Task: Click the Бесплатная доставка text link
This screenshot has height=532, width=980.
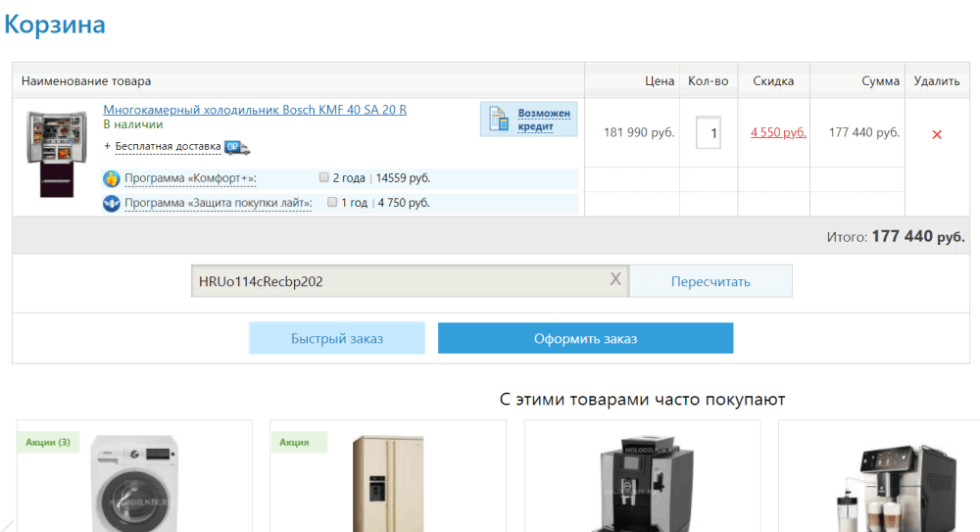Action: [168, 146]
